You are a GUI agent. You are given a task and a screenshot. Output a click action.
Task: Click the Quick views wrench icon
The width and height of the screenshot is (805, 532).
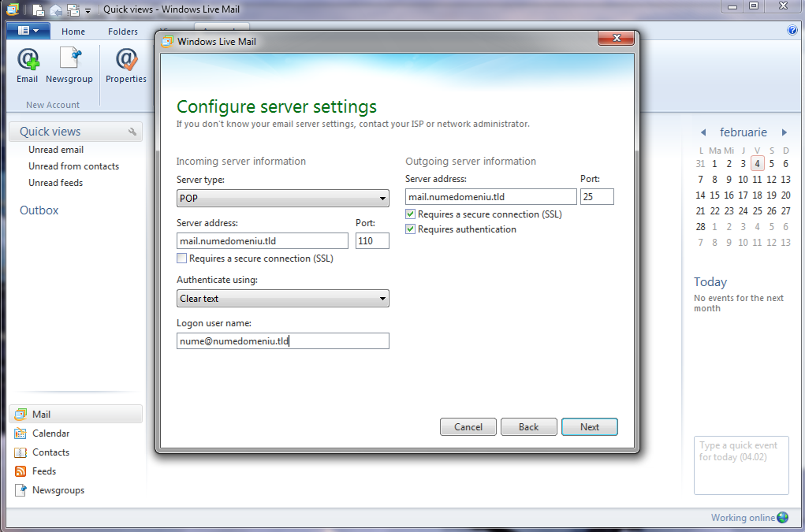(x=132, y=132)
